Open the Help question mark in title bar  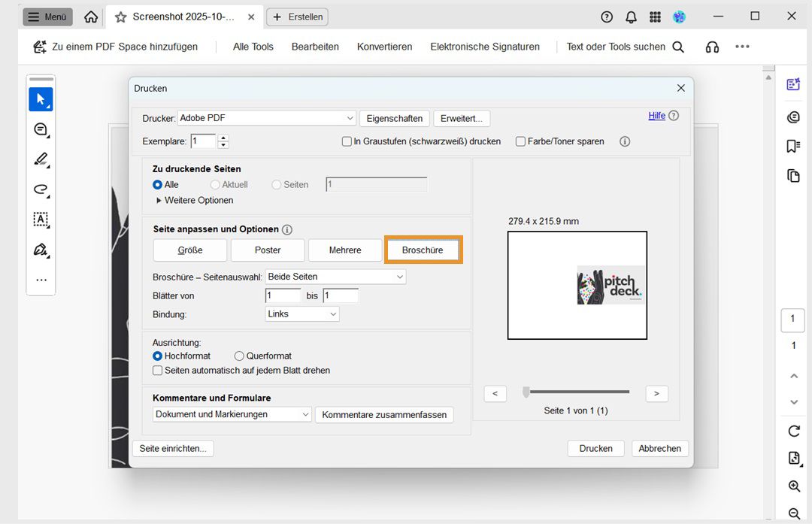[607, 17]
